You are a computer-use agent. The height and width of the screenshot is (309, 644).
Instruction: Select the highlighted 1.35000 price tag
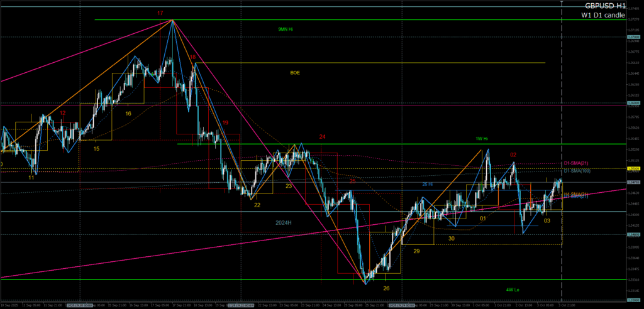(x=633, y=168)
